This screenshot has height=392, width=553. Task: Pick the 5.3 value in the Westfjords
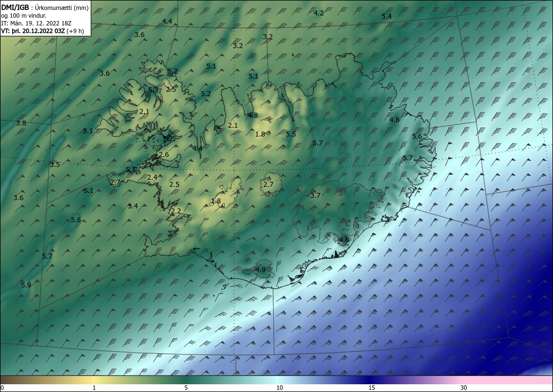pos(153,90)
